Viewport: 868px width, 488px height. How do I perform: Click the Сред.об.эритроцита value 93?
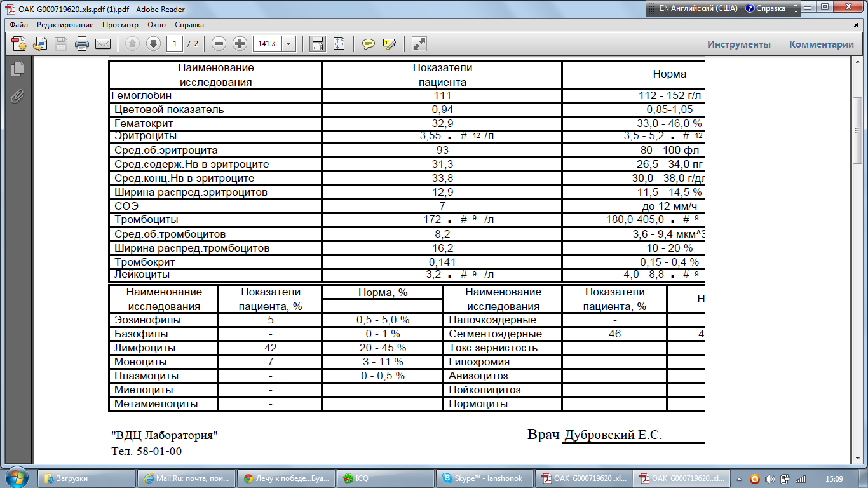(x=442, y=151)
